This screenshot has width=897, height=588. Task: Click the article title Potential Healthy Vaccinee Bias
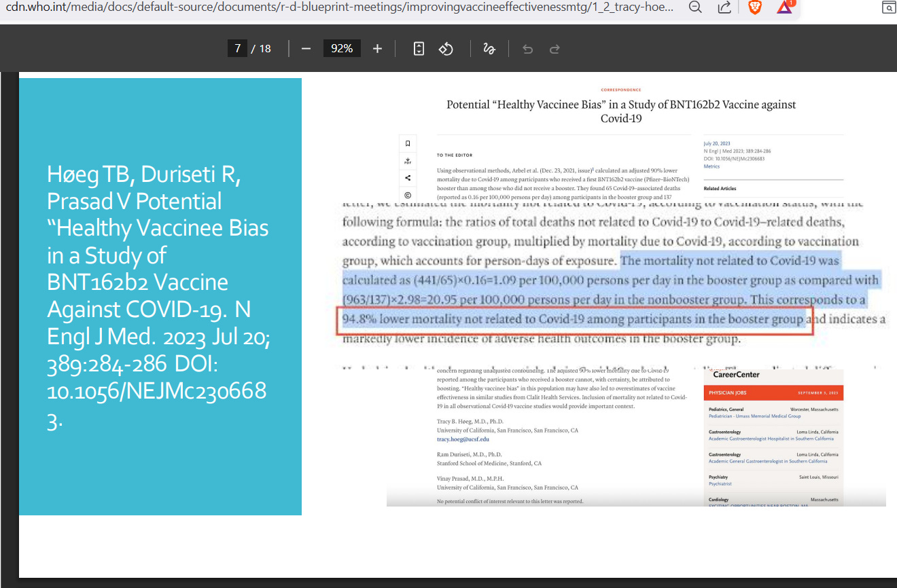[621, 111]
